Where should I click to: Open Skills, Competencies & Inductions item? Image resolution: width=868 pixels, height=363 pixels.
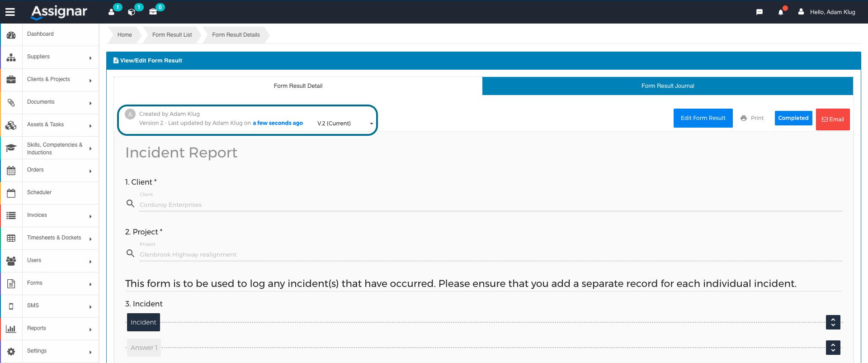[50, 148]
